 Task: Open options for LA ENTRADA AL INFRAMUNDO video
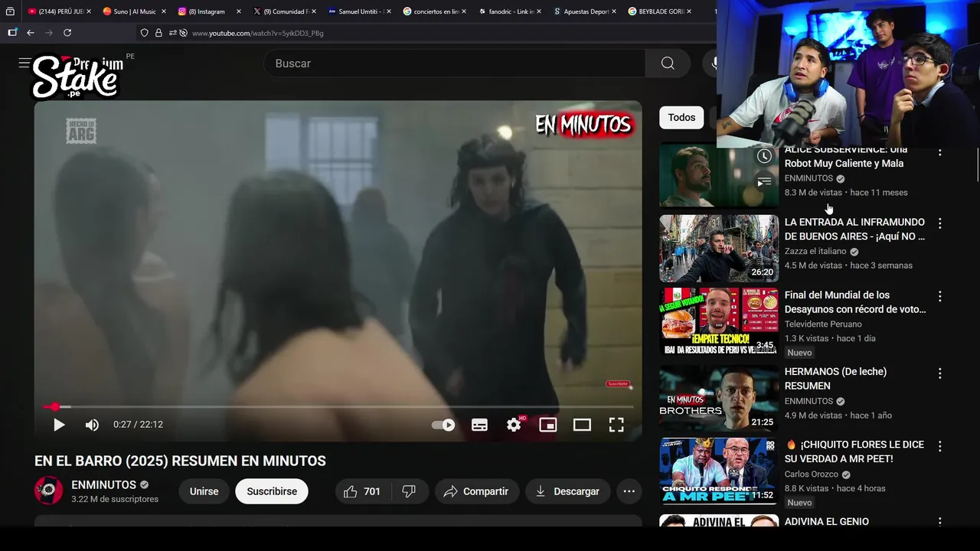pos(940,223)
